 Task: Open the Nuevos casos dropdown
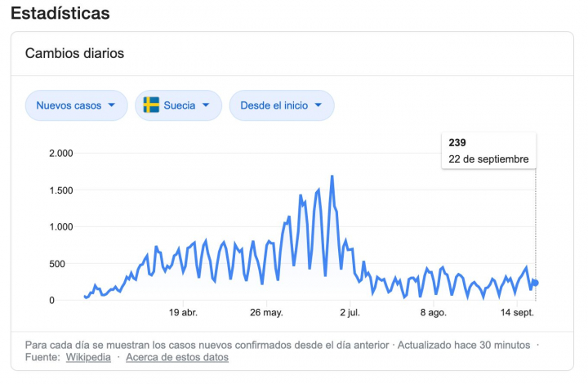[77, 105]
